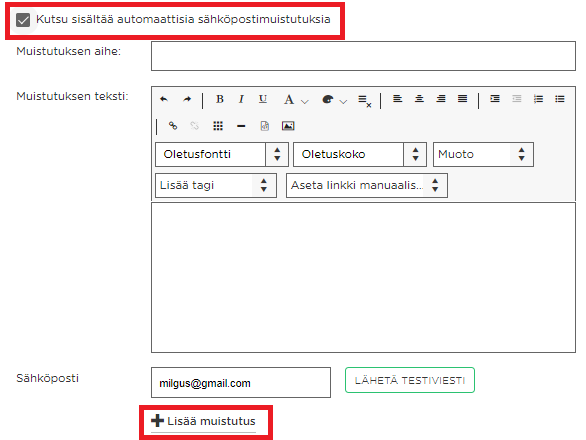The width and height of the screenshot is (586, 440).
Task: Clear formatting with the eraser icon
Action: coord(364,101)
